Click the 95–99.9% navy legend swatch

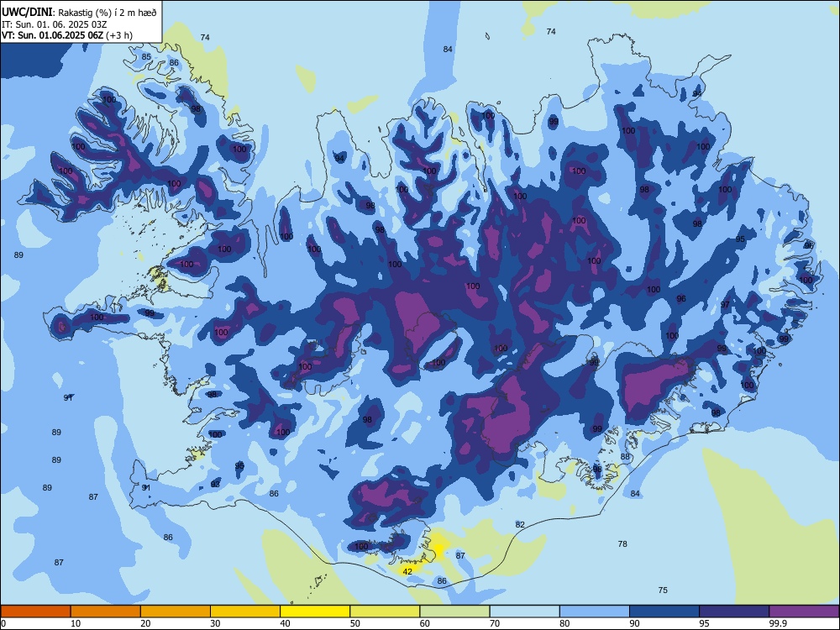tap(734, 612)
